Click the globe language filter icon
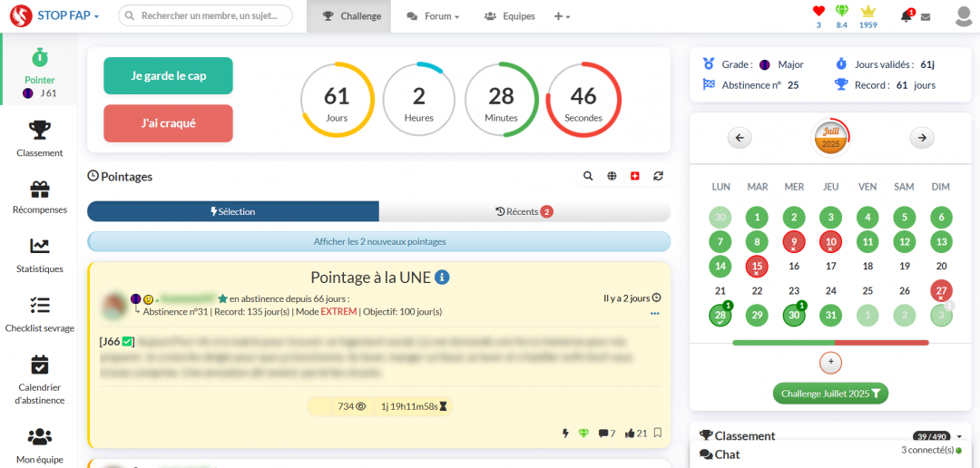 point(612,176)
